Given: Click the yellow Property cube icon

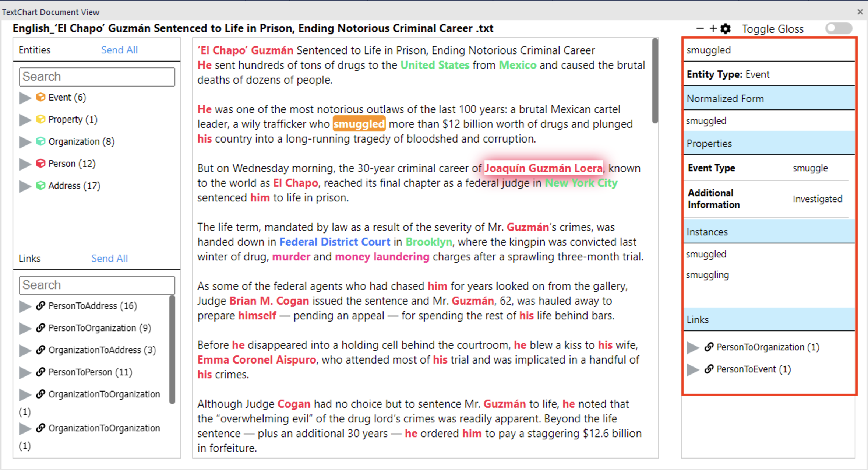Looking at the screenshot, I should coord(40,119).
